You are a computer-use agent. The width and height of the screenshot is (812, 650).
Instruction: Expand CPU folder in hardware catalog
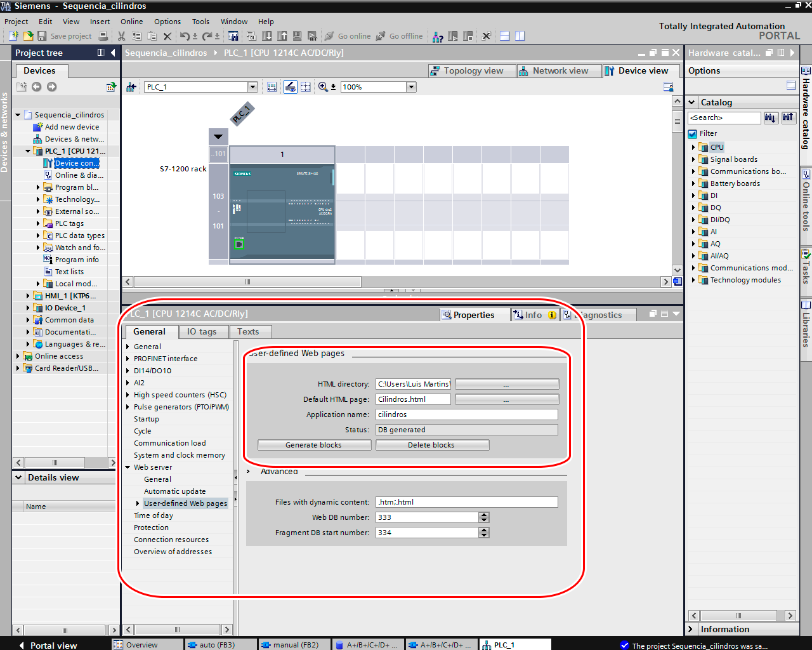(x=693, y=147)
